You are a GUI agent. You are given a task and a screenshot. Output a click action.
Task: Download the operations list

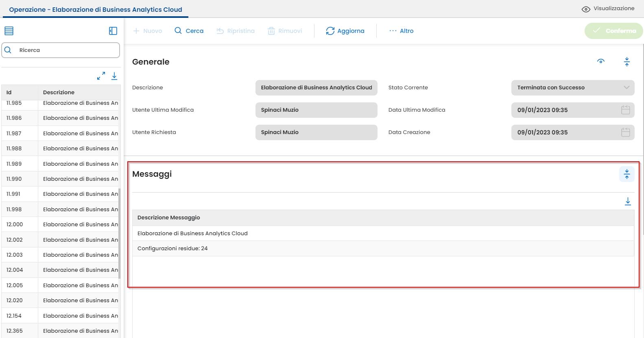pos(114,76)
